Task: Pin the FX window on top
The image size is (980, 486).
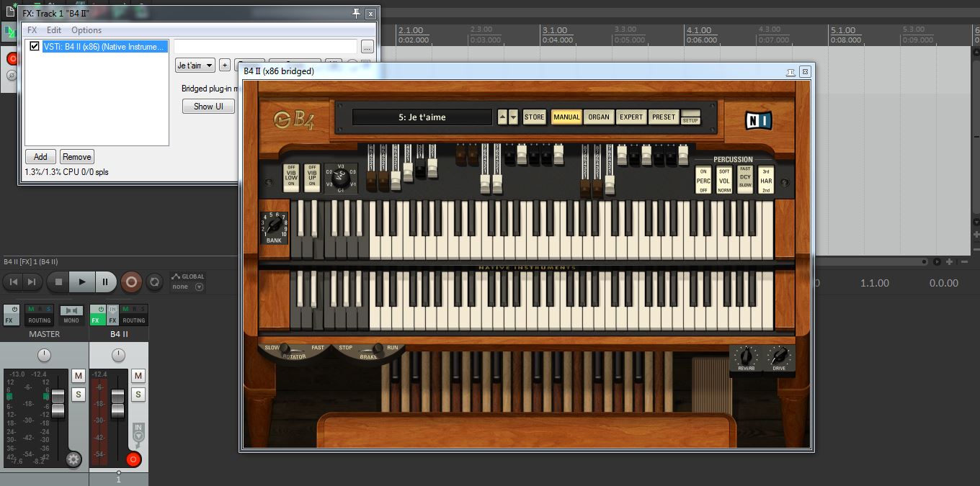Action: pos(356,14)
